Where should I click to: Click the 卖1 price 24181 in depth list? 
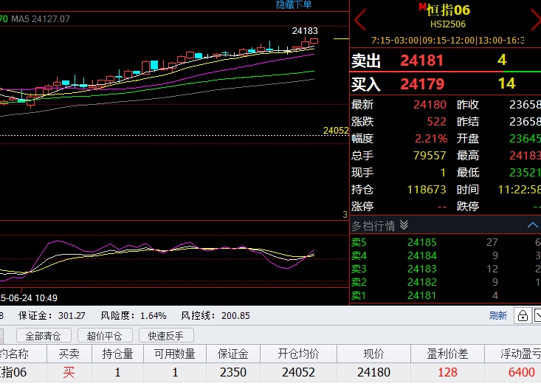tap(421, 295)
